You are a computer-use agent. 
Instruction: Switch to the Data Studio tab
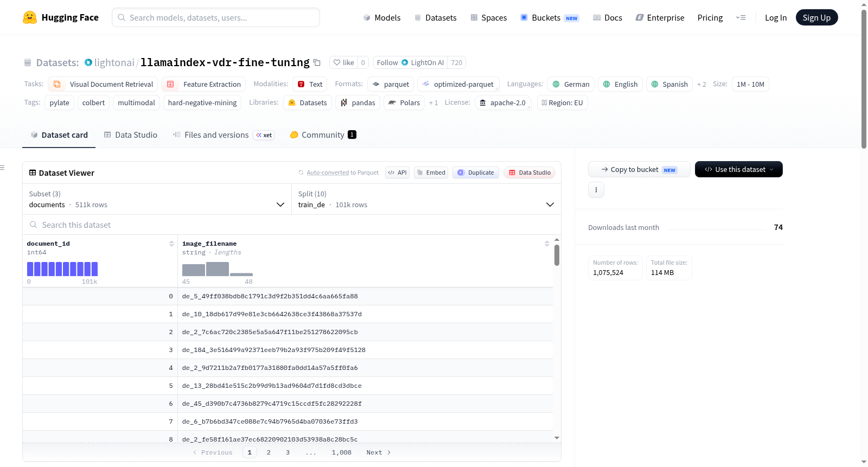click(131, 135)
